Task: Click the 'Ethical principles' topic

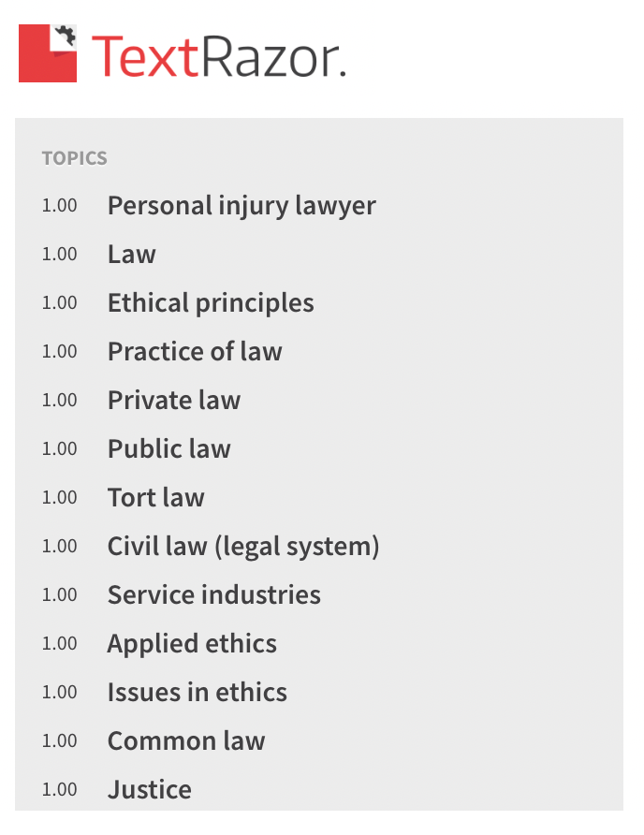Action: pos(211,302)
